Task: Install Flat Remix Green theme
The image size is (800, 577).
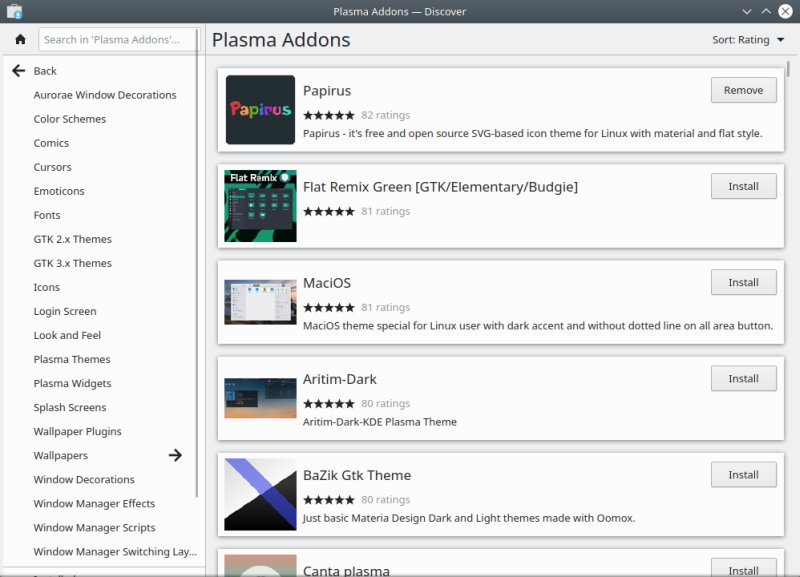Action: tap(743, 186)
